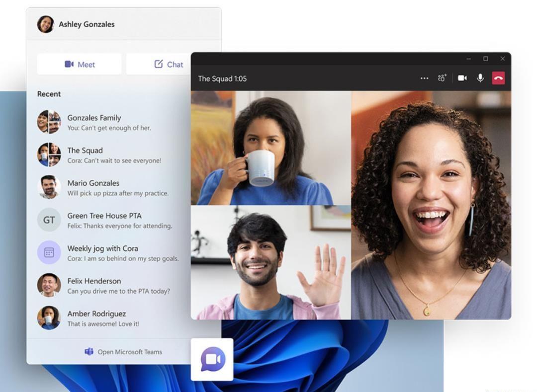Click the calendar icon for Weekly jog

pos(49,252)
